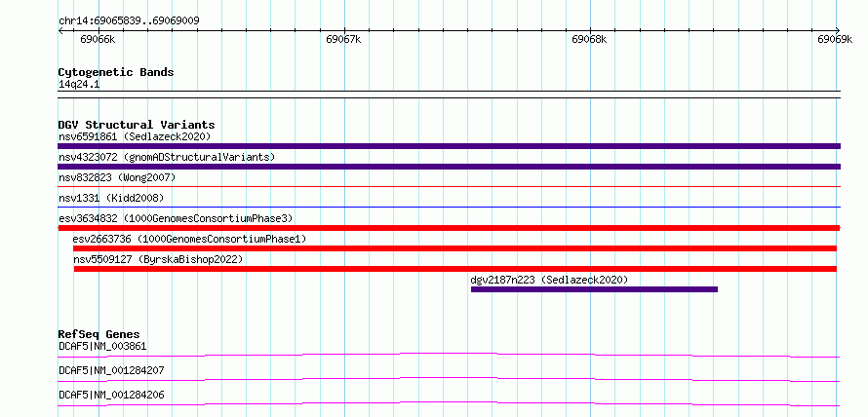The image size is (868, 417).
Task: Click the dgv2187n223 (Sedlazeck2020) label
Action: pyautogui.click(x=550, y=280)
